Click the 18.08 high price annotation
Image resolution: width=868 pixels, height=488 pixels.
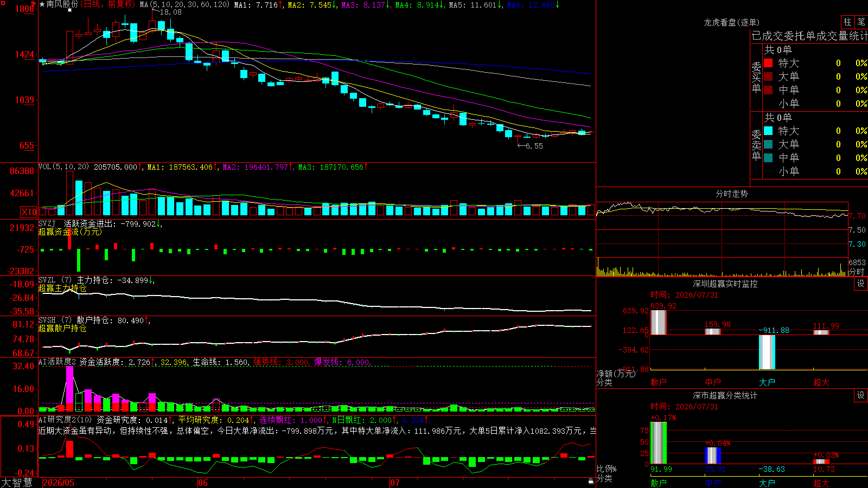coord(170,12)
